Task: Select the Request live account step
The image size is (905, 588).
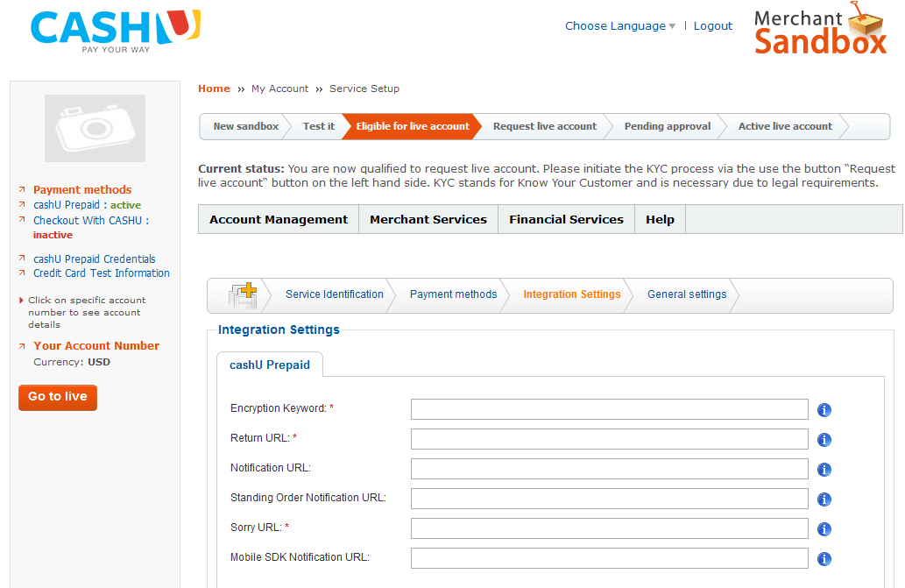Action: [x=545, y=126]
